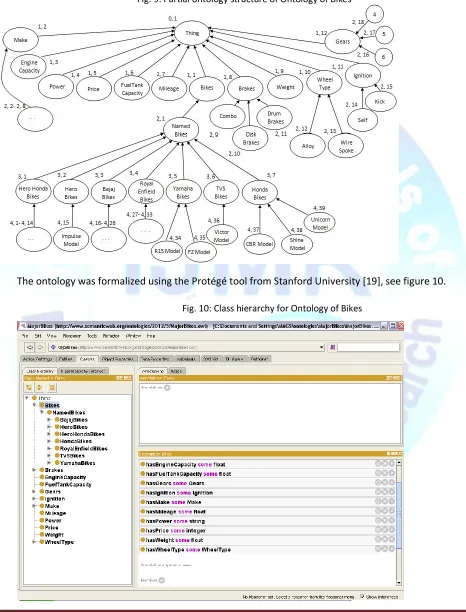The image size is (466, 612).
Task: Click the remove (x) icon on hasPower row
Action: click(385, 520)
